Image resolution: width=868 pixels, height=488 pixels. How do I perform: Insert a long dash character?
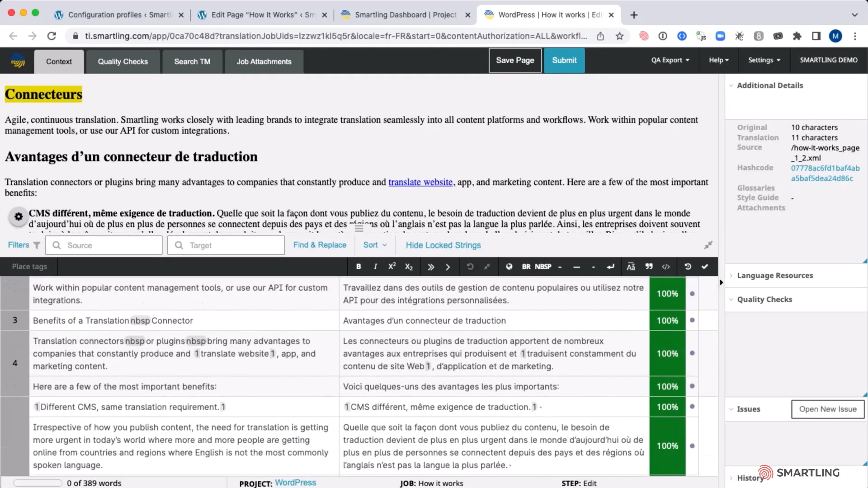[x=576, y=267]
